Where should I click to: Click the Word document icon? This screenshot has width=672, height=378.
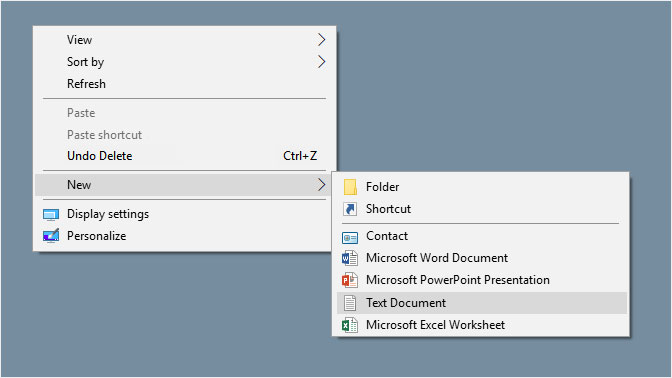tap(350, 258)
